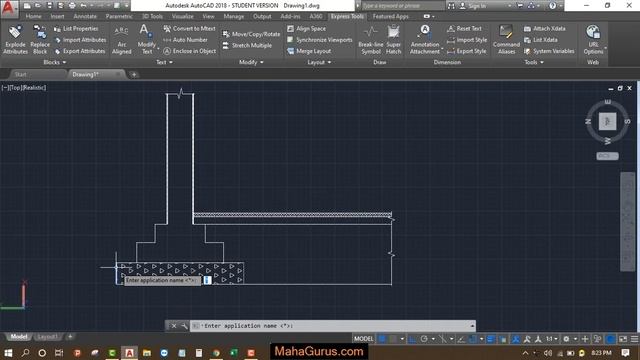
Task: Click the List Properties button
Action: pyautogui.click(x=76, y=29)
